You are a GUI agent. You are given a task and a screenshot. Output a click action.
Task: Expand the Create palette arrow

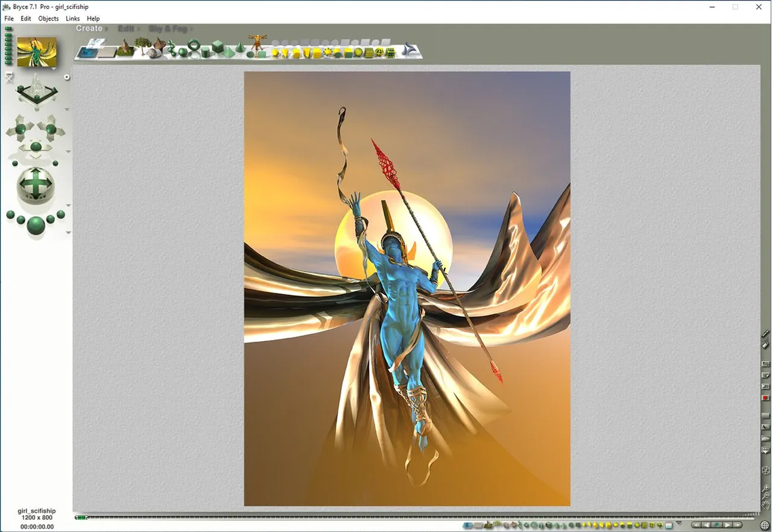coord(107,28)
